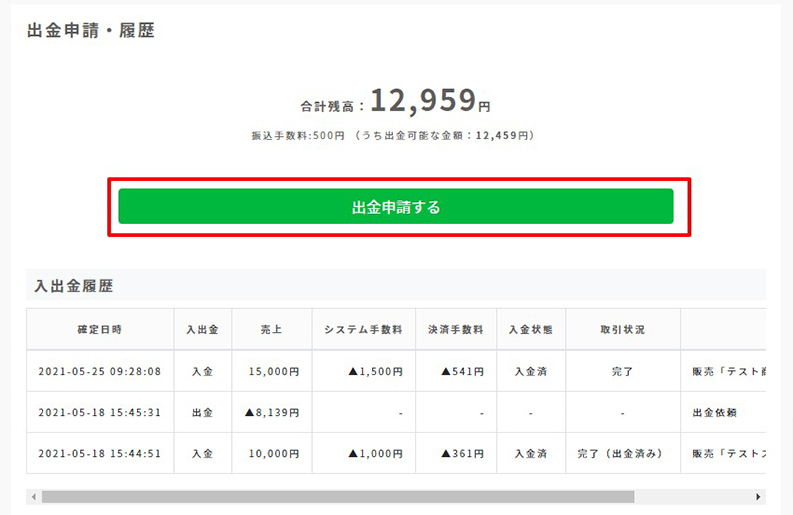Click the 入金済 cell in the 2021-05-25 row
Viewport: 793px width, 515px height.
click(531, 371)
